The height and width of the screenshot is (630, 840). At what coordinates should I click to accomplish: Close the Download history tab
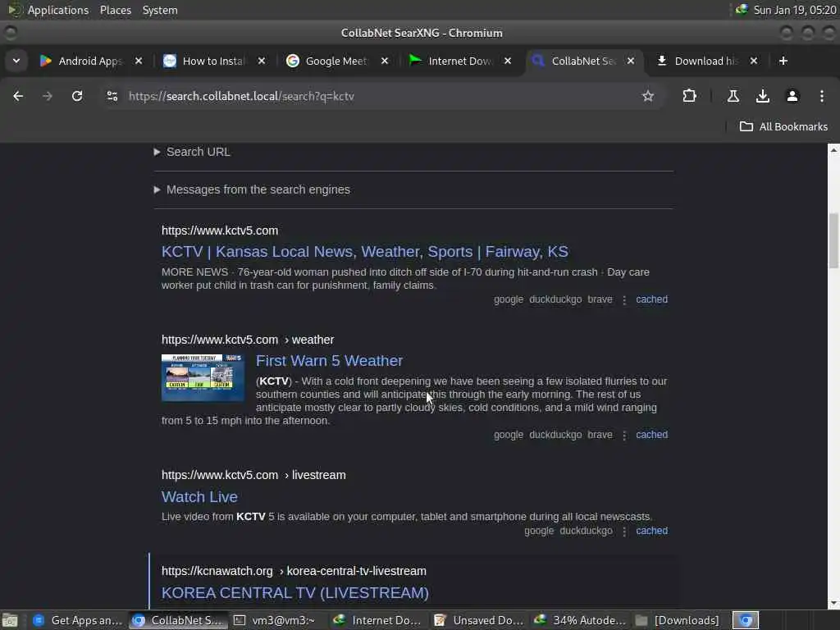pyautogui.click(x=753, y=61)
